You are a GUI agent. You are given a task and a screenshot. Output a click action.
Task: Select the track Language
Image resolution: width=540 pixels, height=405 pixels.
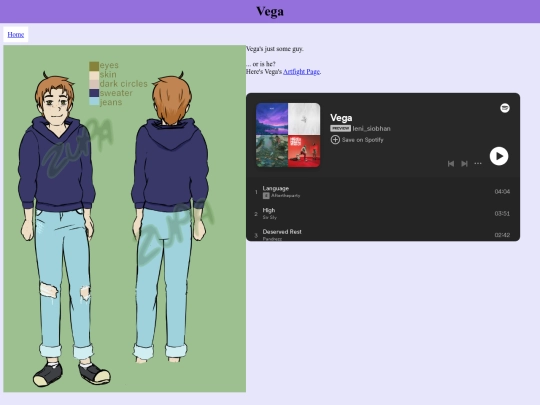(x=383, y=191)
